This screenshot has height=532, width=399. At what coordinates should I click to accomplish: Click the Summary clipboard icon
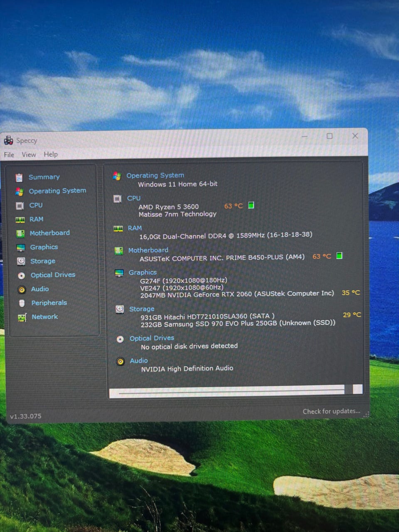click(19, 177)
